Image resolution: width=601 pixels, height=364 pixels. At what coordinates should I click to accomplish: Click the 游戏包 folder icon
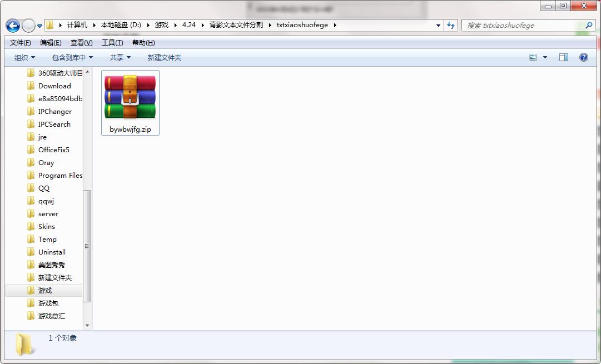pos(31,303)
